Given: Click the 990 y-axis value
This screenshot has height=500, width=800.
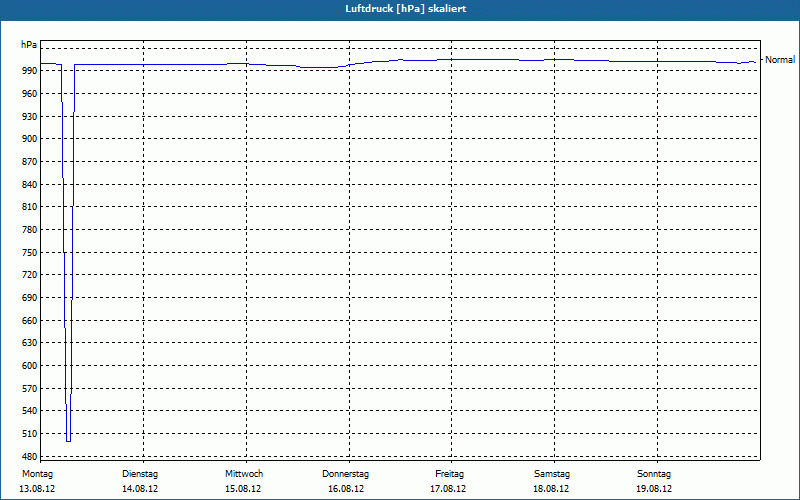Looking at the screenshot, I should coord(29,70).
